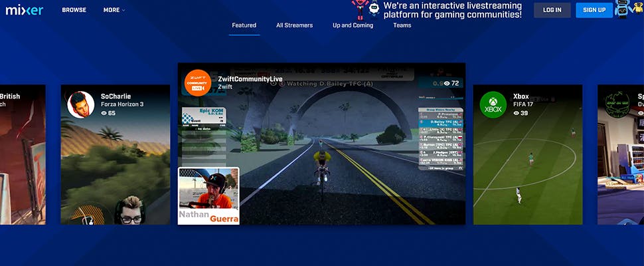
Task: Click the Forza Horizon 3 game label
Action: (122, 104)
